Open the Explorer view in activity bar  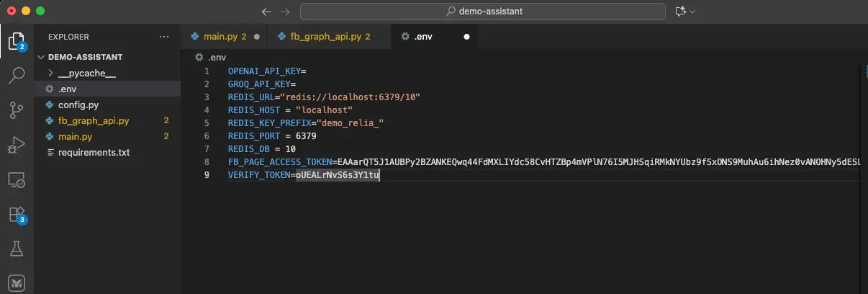point(16,40)
